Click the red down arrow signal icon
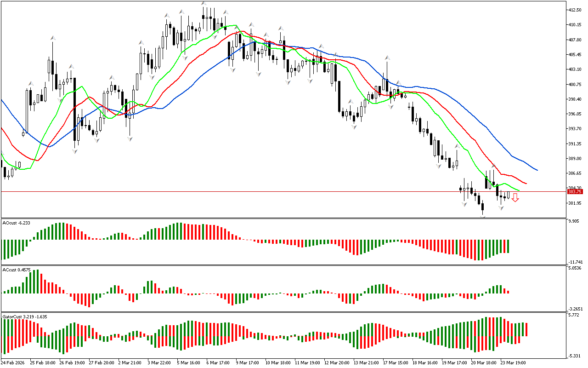The width and height of the screenshot is (588, 368). [515, 198]
